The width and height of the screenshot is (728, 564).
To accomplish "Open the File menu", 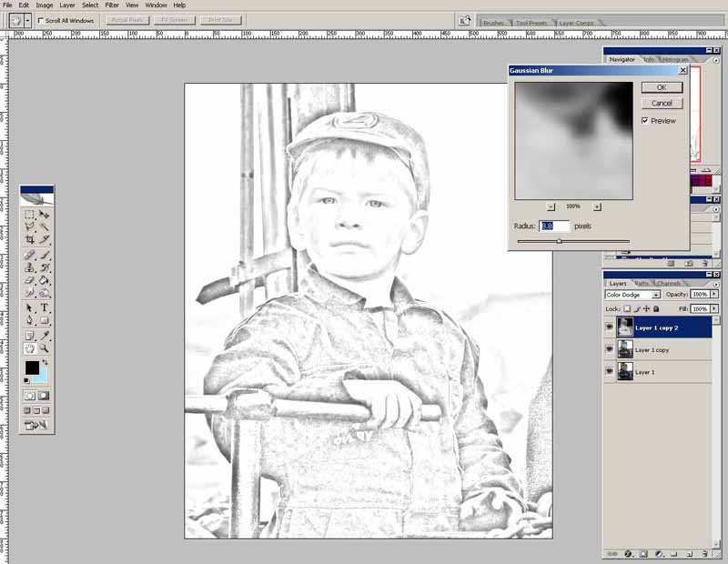I will [7, 5].
